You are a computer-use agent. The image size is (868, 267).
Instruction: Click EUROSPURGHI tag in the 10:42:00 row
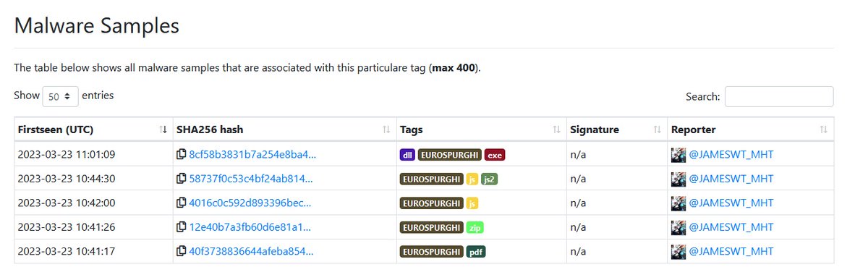click(x=432, y=203)
